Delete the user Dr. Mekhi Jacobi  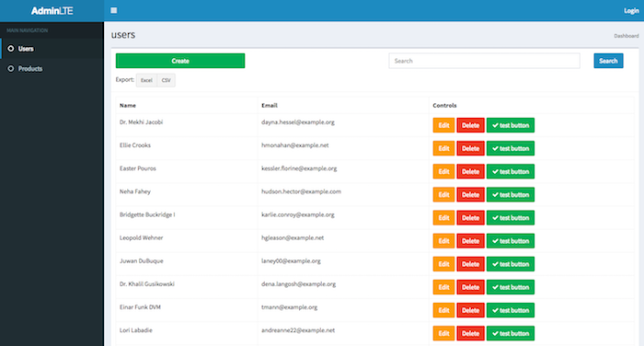point(471,125)
